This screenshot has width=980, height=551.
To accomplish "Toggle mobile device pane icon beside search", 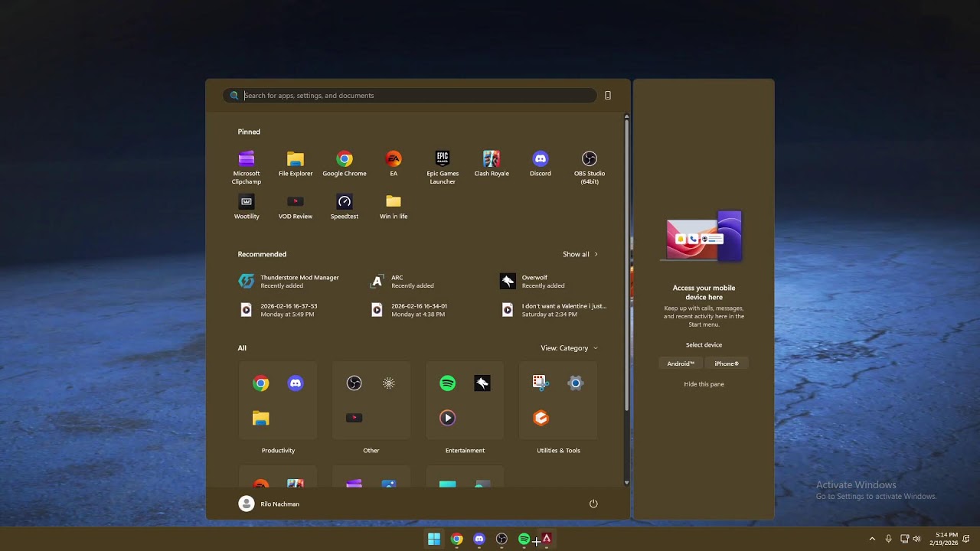I will click(608, 96).
